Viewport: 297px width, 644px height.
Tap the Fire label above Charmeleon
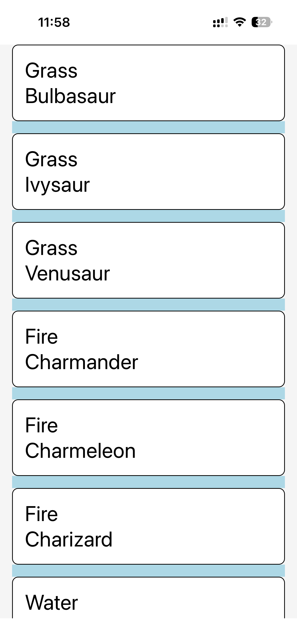tap(42, 426)
